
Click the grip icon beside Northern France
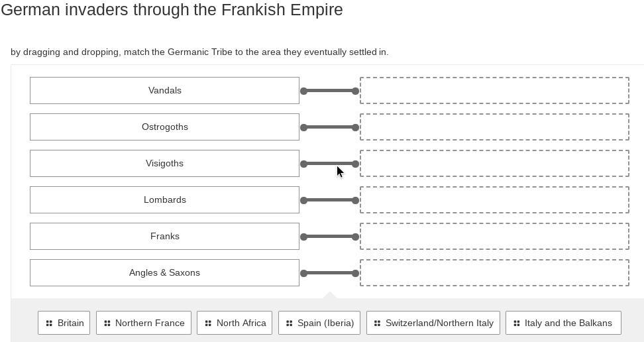pyautogui.click(x=107, y=323)
